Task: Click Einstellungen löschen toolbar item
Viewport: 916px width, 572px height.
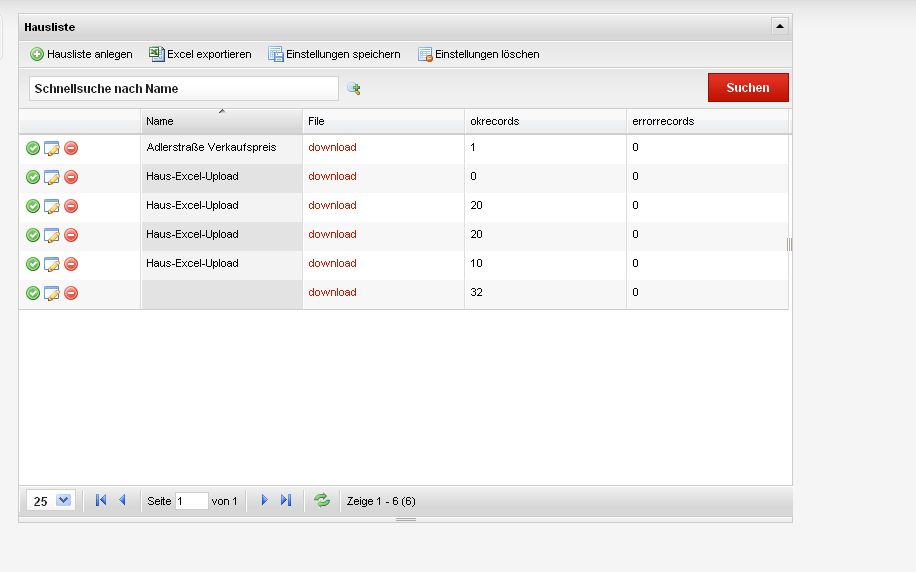Action: 478,54
